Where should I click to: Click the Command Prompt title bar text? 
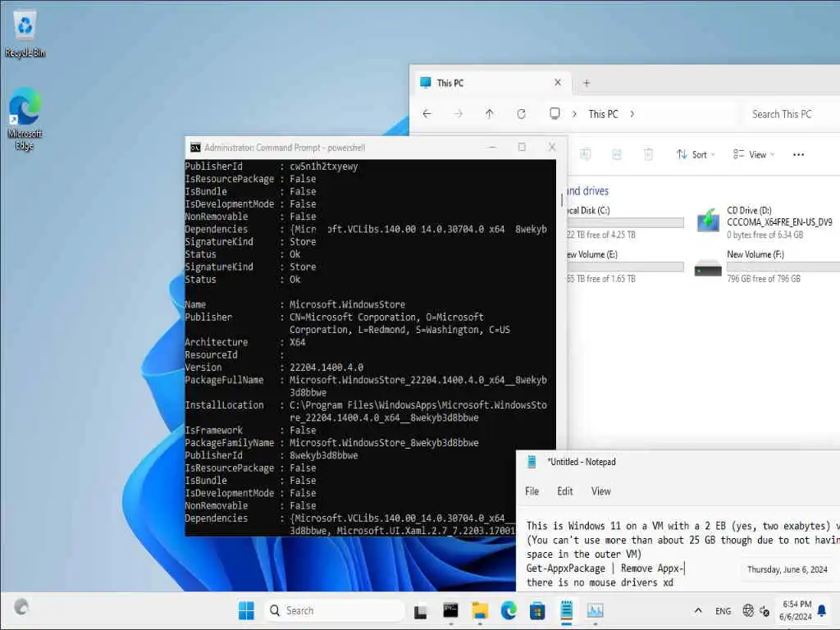[285, 148]
